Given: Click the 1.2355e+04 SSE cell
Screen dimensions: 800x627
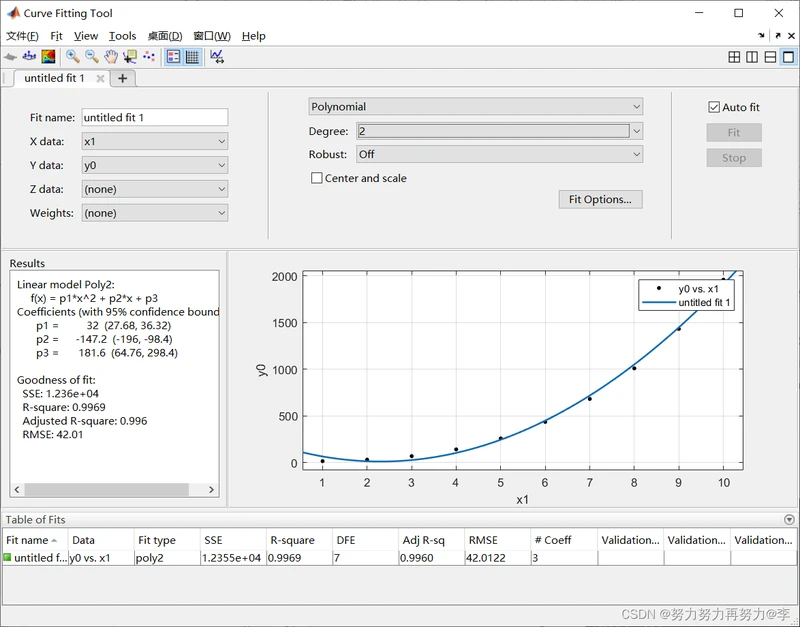Looking at the screenshot, I should click(234, 558).
